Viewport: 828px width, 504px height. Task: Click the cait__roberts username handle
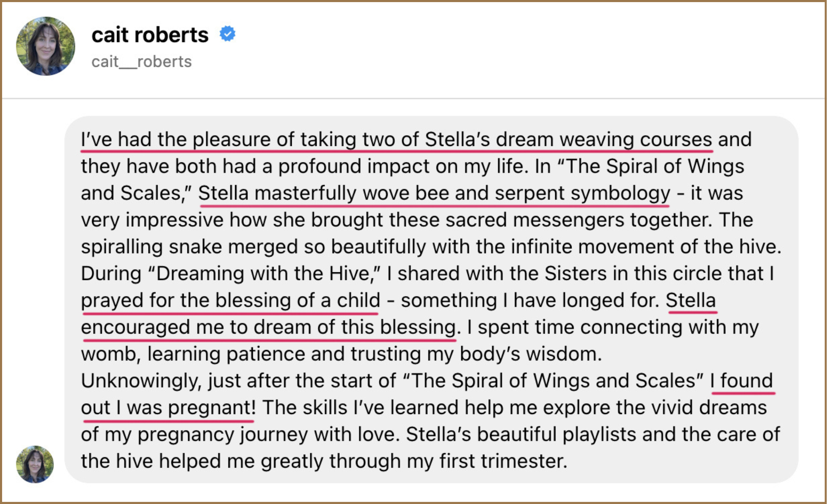[x=142, y=62]
